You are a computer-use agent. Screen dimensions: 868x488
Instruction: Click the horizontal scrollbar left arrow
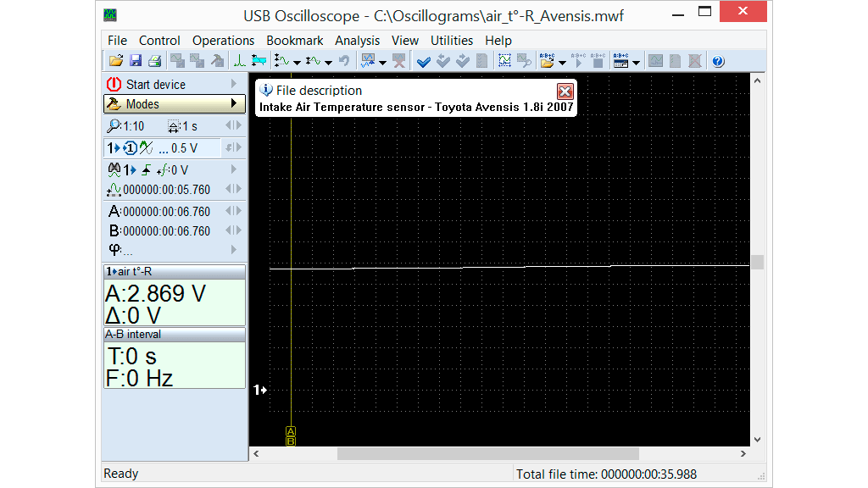coord(256,454)
